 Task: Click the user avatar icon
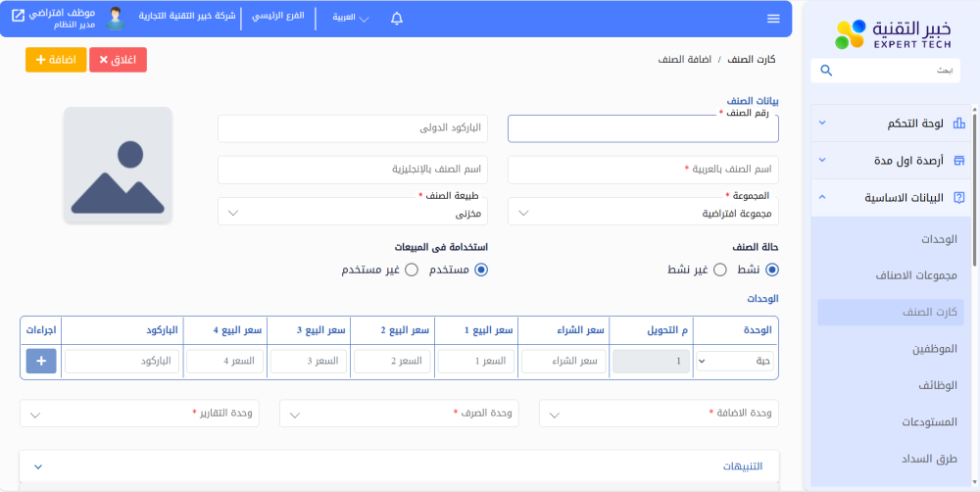pos(116,19)
